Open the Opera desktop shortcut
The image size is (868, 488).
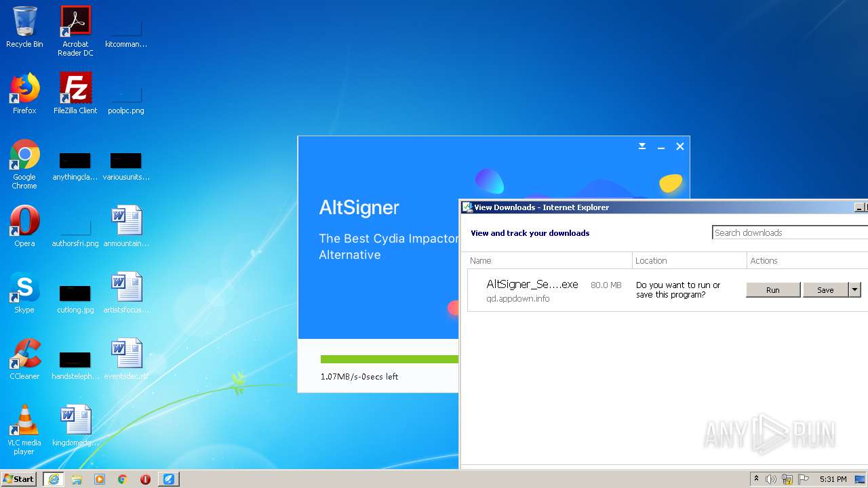coord(24,226)
